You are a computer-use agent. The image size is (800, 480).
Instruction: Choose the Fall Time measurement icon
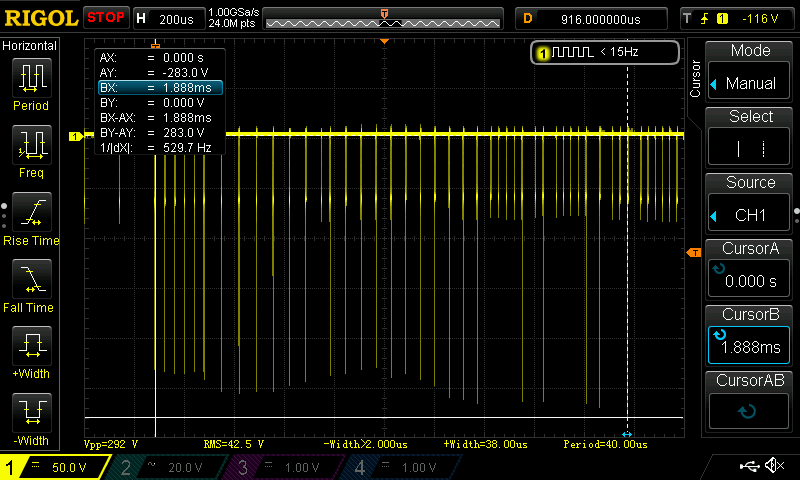tap(30, 285)
